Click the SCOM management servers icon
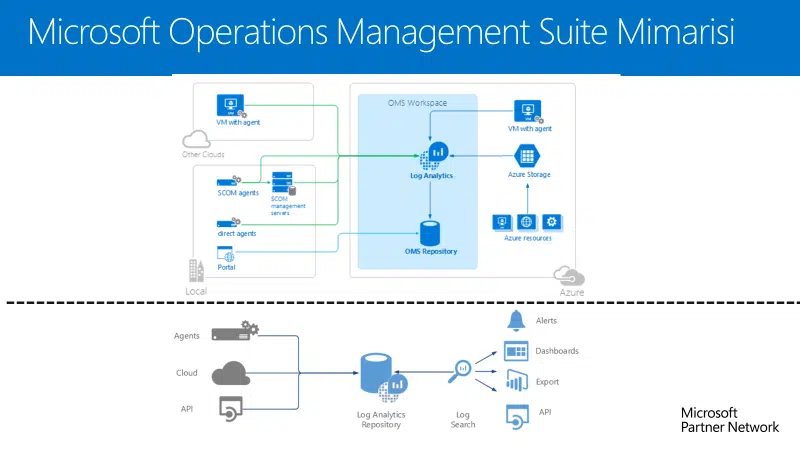 click(284, 183)
